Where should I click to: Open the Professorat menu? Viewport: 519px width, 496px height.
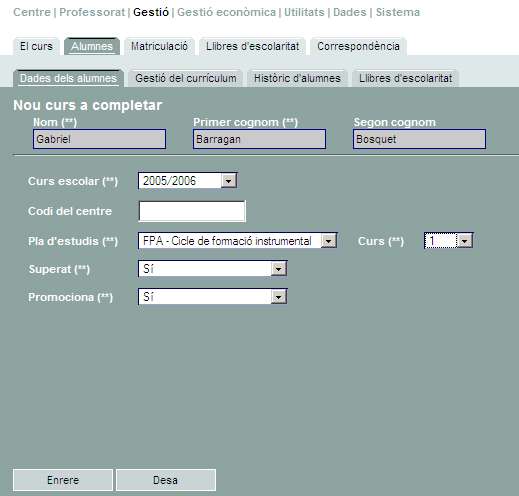point(92,12)
